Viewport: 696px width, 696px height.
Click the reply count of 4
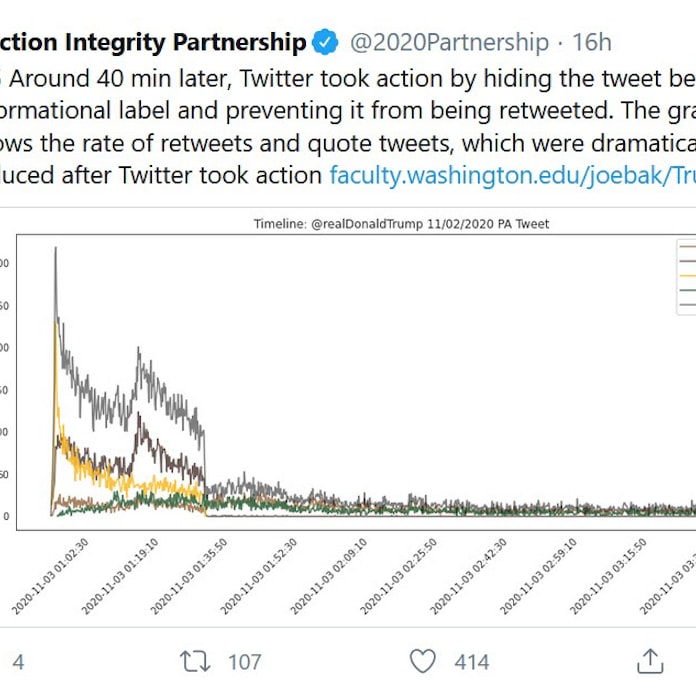tap(18, 661)
